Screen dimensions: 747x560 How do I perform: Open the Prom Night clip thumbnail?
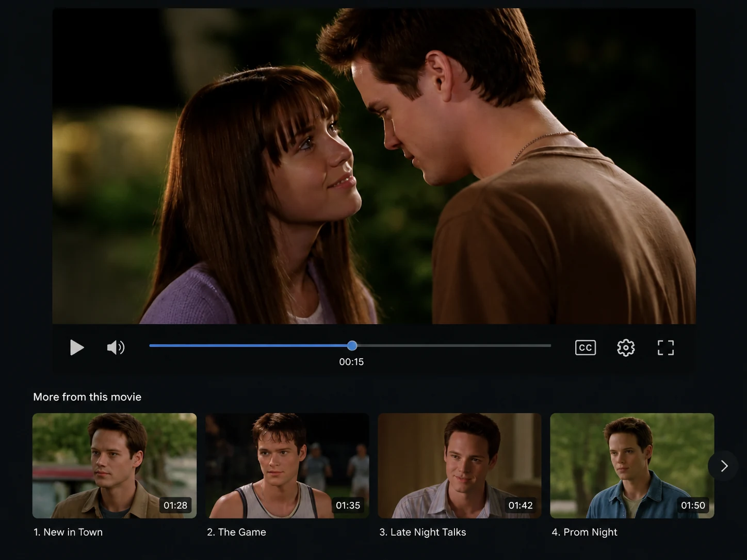(x=632, y=466)
